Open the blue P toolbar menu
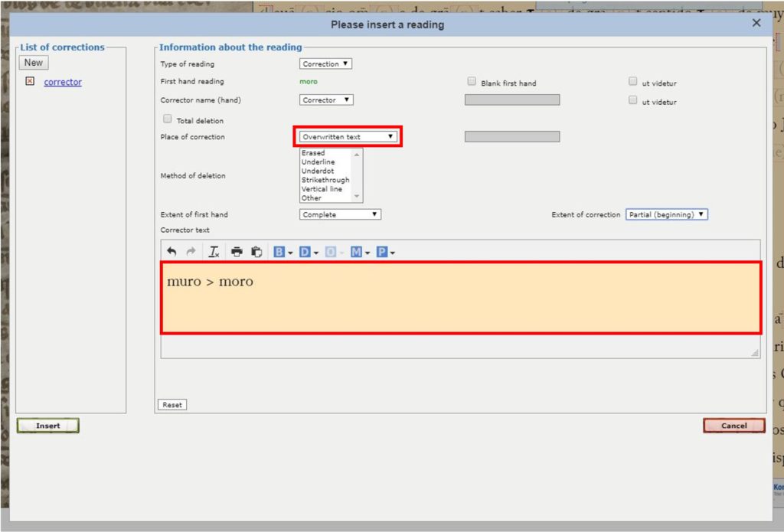784x532 pixels. pos(385,252)
